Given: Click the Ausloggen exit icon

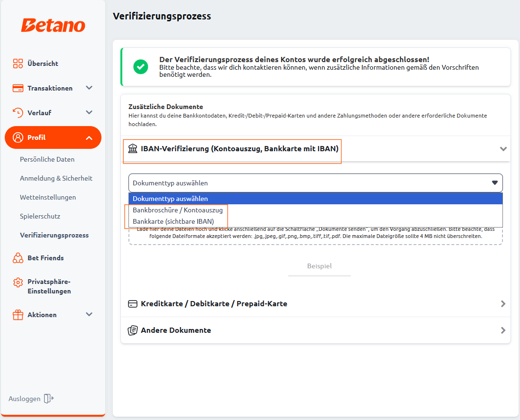Looking at the screenshot, I should 49,399.
